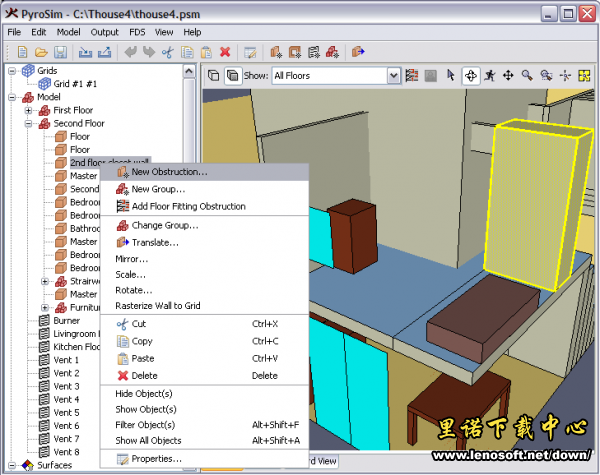Collapse the Surfaces tree node

point(12,466)
